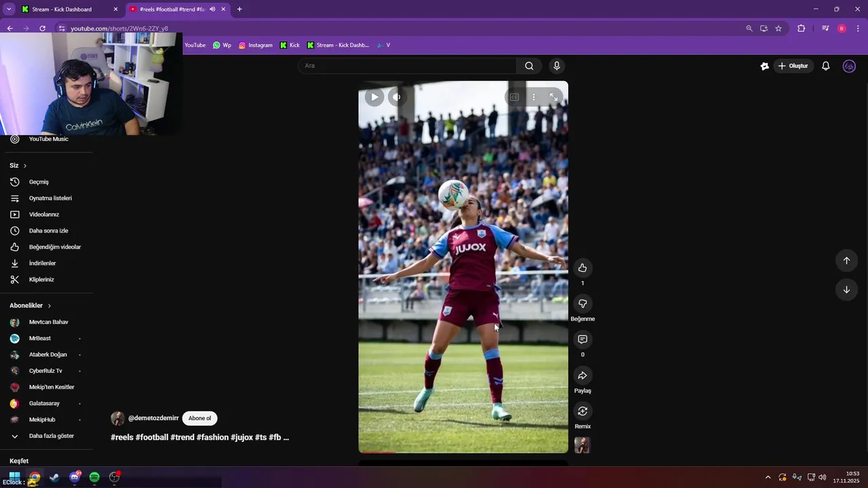The width and height of the screenshot is (868, 488).
Task: Open YouTube notifications bell
Action: coord(826,66)
